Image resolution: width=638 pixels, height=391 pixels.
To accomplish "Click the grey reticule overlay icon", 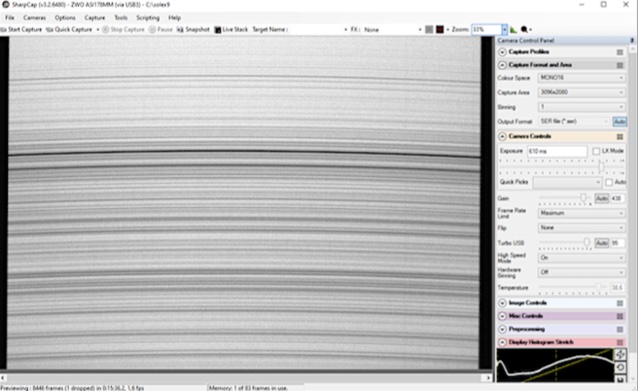I will point(429,29).
